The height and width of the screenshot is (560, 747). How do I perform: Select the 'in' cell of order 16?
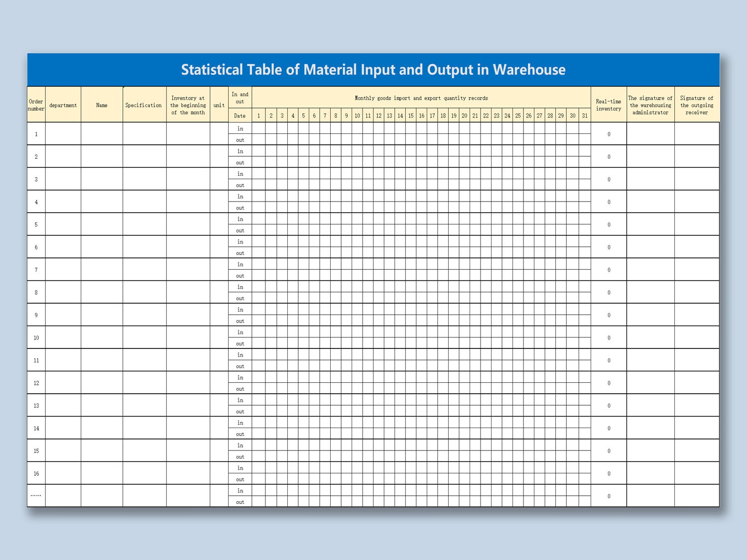click(x=240, y=468)
